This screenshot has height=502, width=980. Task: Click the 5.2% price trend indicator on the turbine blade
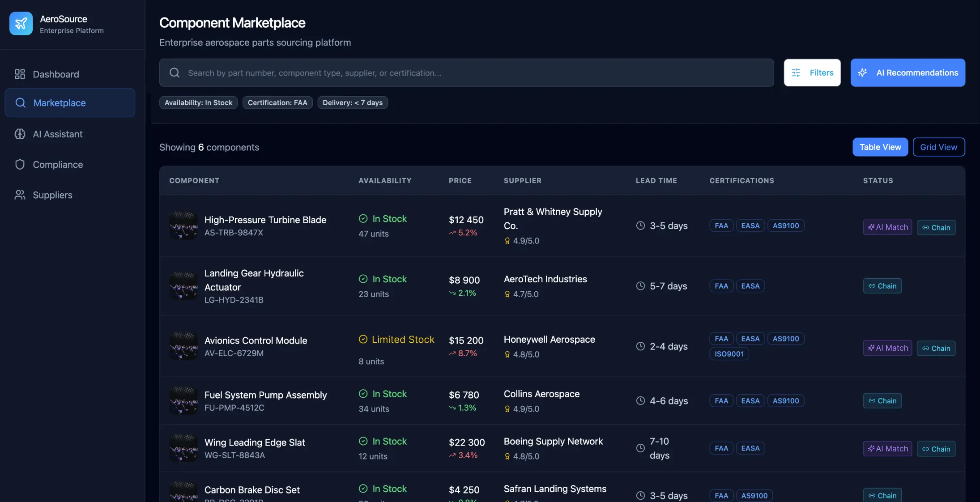(x=464, y=232)
